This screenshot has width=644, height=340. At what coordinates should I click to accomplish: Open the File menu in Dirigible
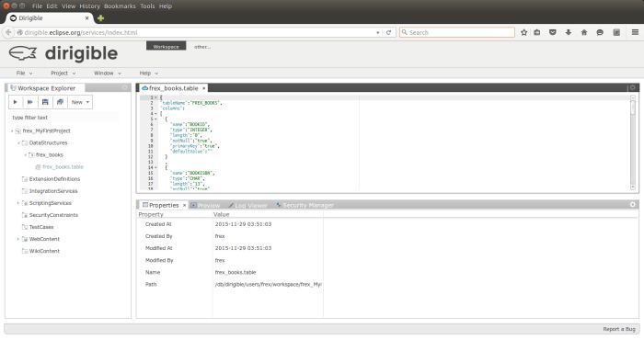click(24, 73)
